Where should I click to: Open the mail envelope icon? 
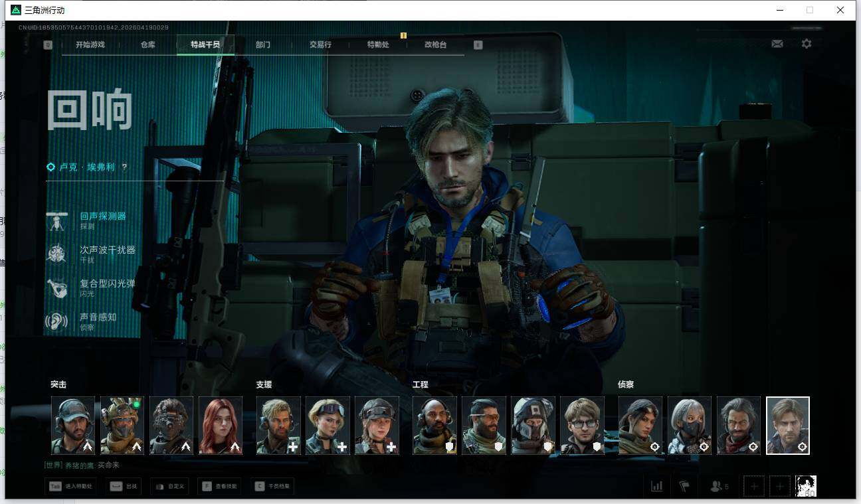(777, 44)
